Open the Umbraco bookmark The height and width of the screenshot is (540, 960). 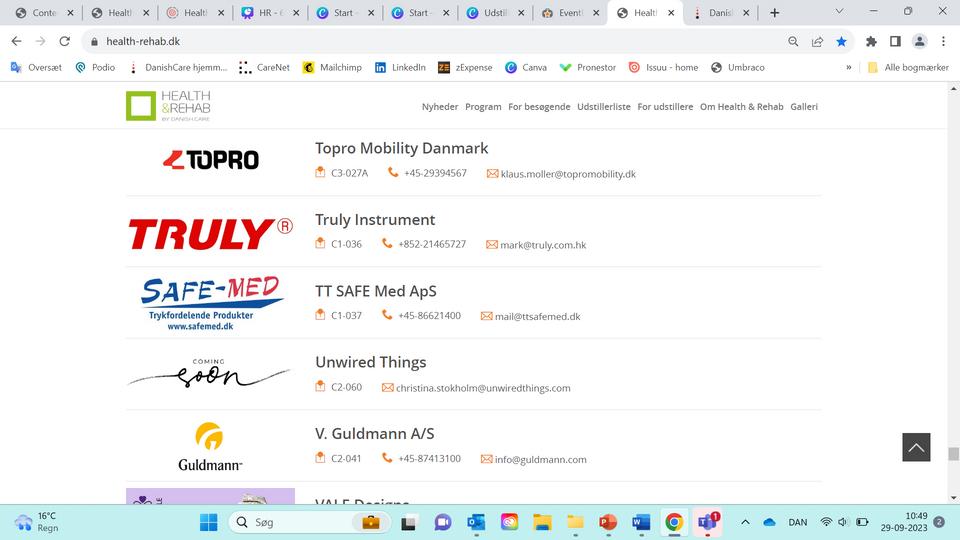[x=738, y=67]
